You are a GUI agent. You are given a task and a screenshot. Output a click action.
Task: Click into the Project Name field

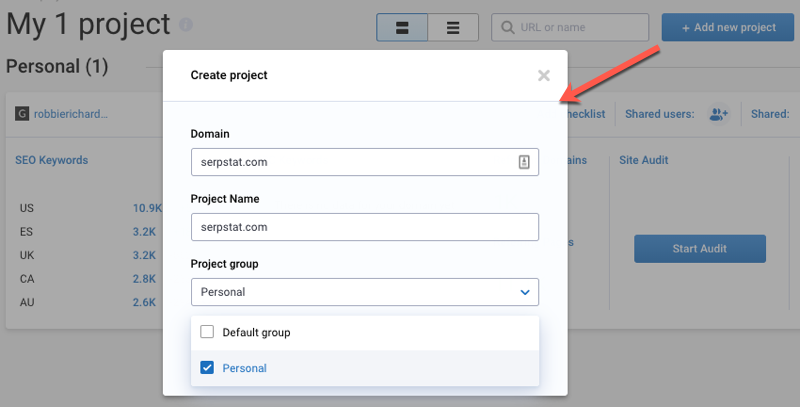pyautogui.click(x=364, y=227)
